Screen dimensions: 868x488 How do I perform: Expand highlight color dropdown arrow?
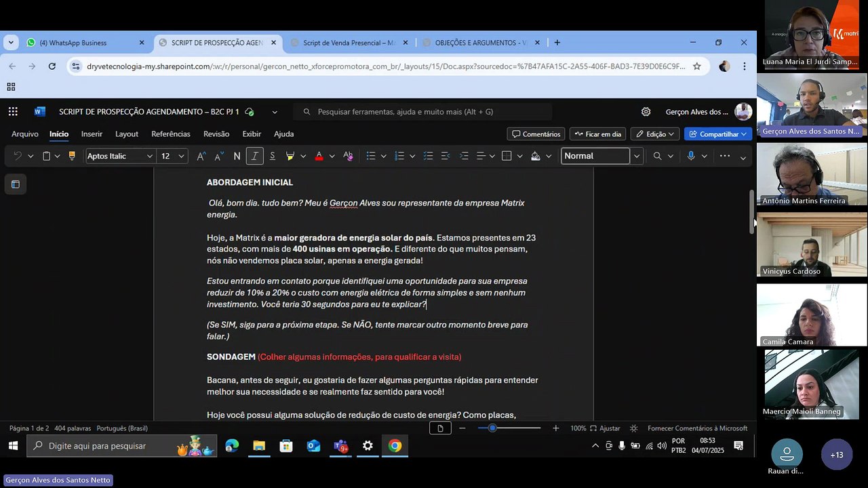point(303,156)
